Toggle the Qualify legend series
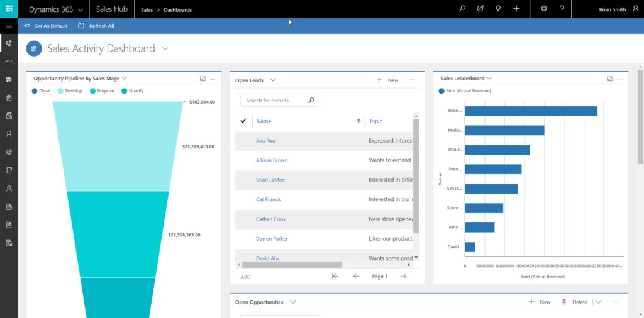 pos(133,91)
